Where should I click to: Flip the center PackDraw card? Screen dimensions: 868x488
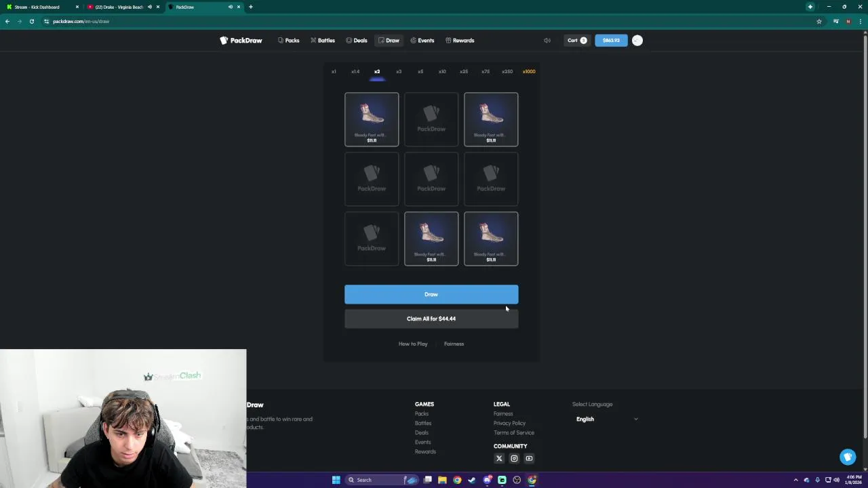[431, 179]
